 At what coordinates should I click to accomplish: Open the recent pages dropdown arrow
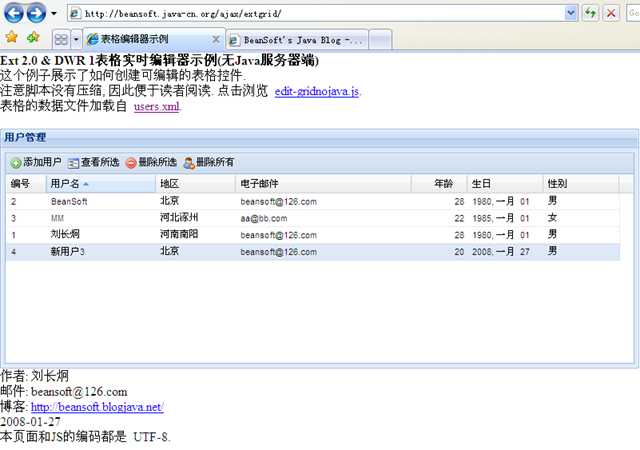(x=54, y=13)
